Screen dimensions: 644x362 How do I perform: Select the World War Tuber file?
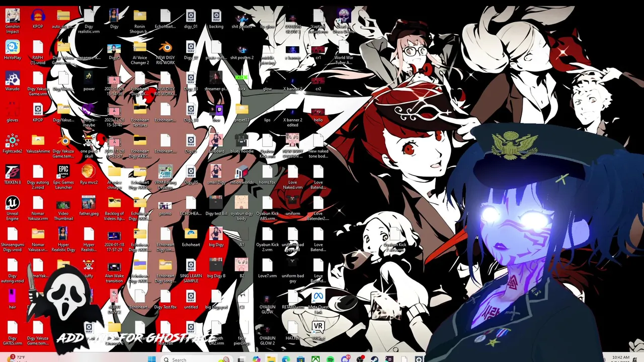[x=344, y=53]
